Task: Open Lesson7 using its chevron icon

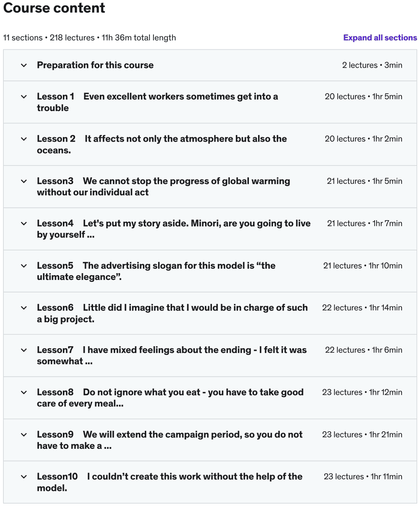Action: click(x=24, y=350)
